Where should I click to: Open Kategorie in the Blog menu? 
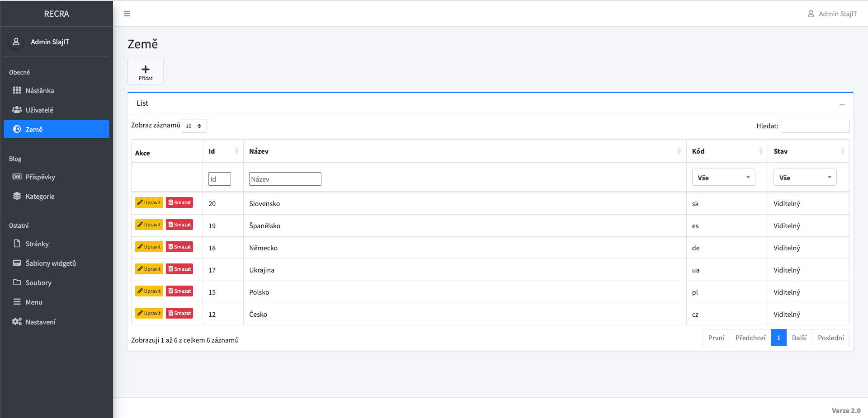(x=40, y=196)
